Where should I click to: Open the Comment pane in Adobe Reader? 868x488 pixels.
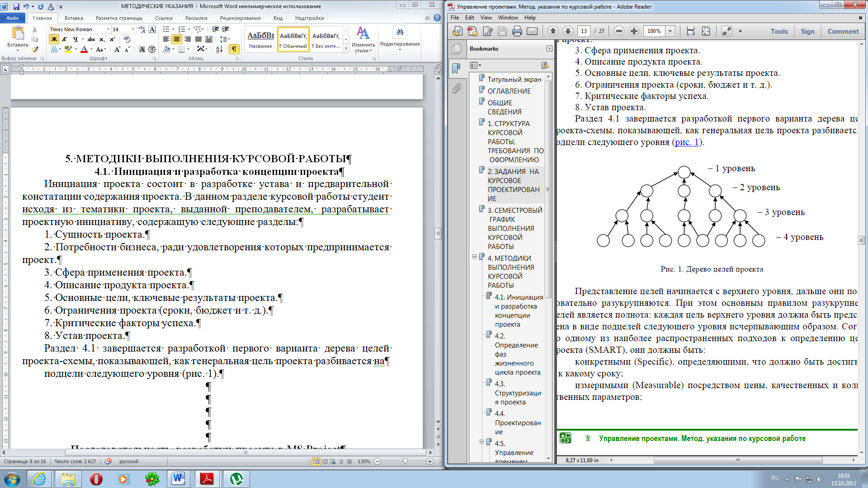pyautogui.click(x=843, y=31)
